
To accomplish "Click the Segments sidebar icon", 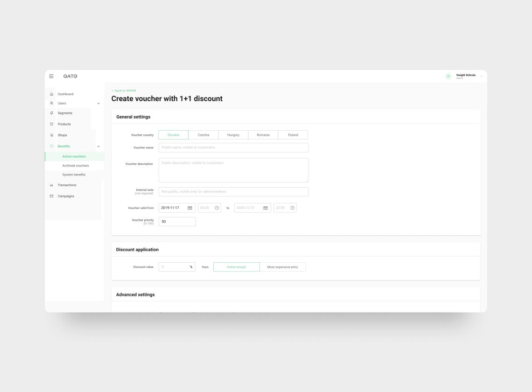I will click(52, 113).
